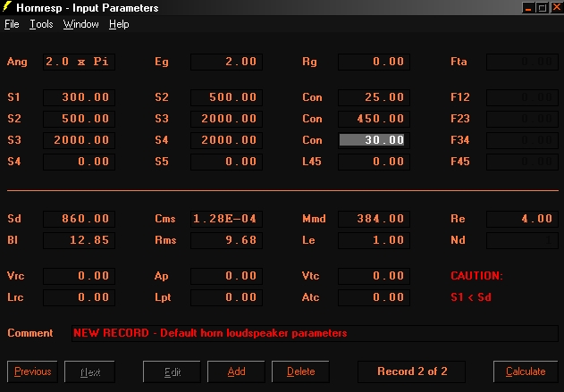Select the Mmd field showing 384.00
The height and width of the screenshot is (392, 564).
pos(375,219)
